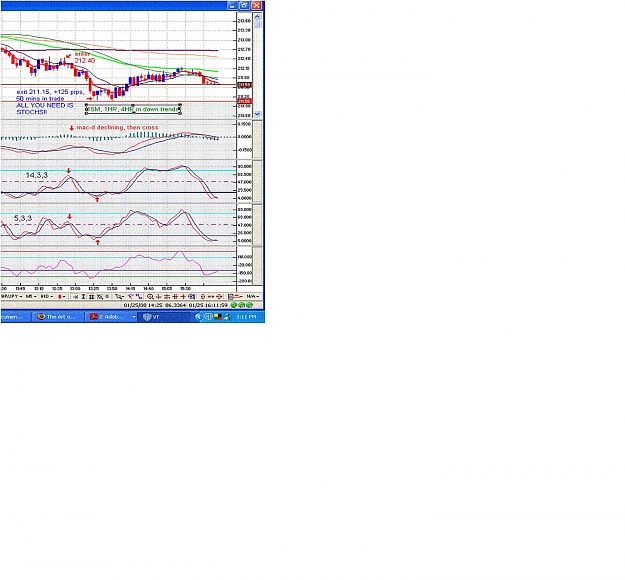Click the '14,3,3' stochastic label

pos(37,175)
